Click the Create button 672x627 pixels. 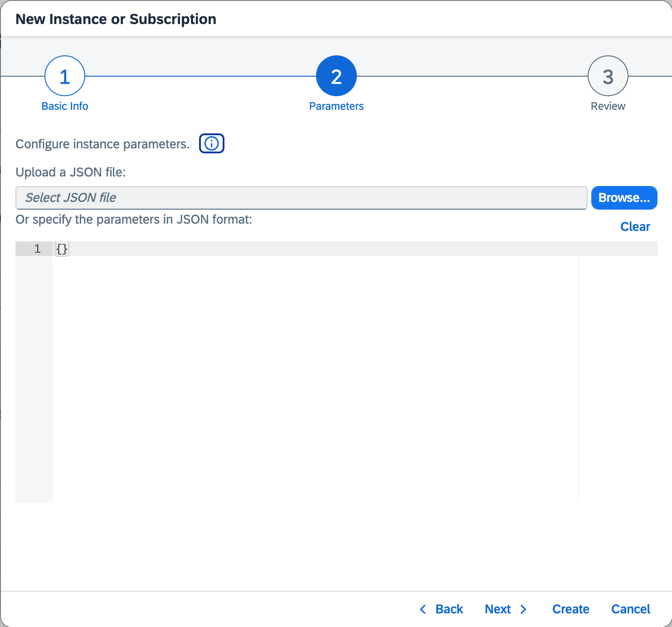(x=570, y=609)
